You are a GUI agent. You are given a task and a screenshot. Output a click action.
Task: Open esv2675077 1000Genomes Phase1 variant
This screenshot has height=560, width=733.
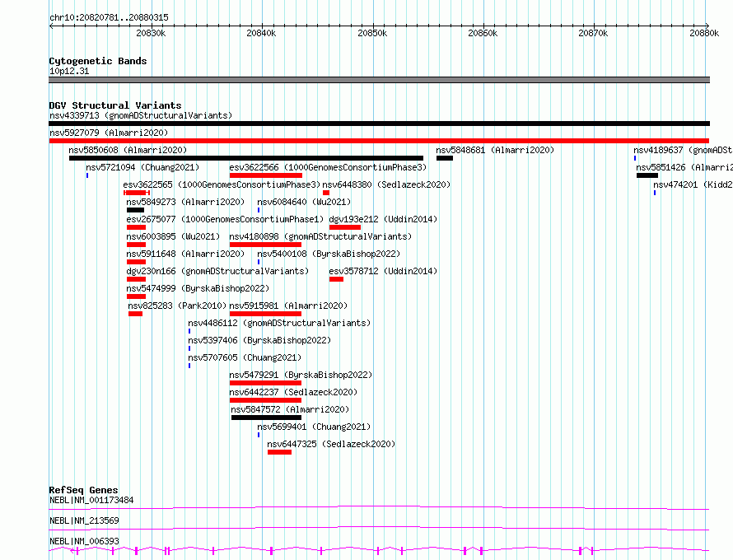pyautogui.click(x=226, y=219)
